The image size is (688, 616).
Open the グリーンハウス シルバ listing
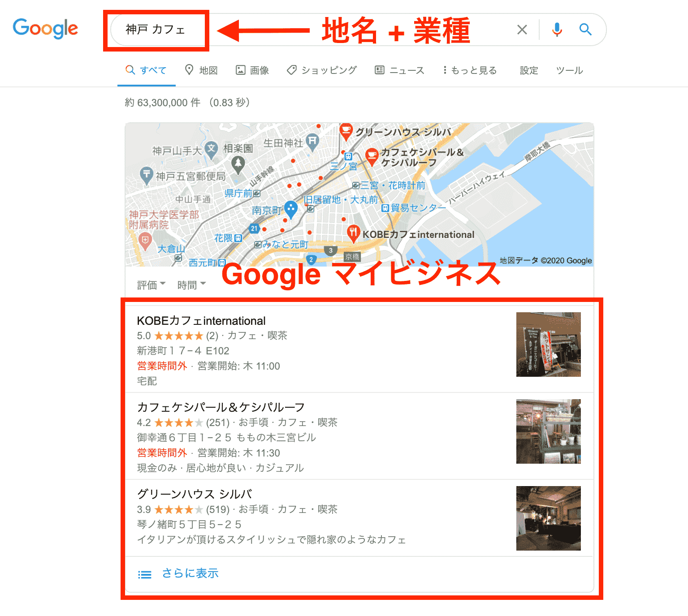(195, 494)
